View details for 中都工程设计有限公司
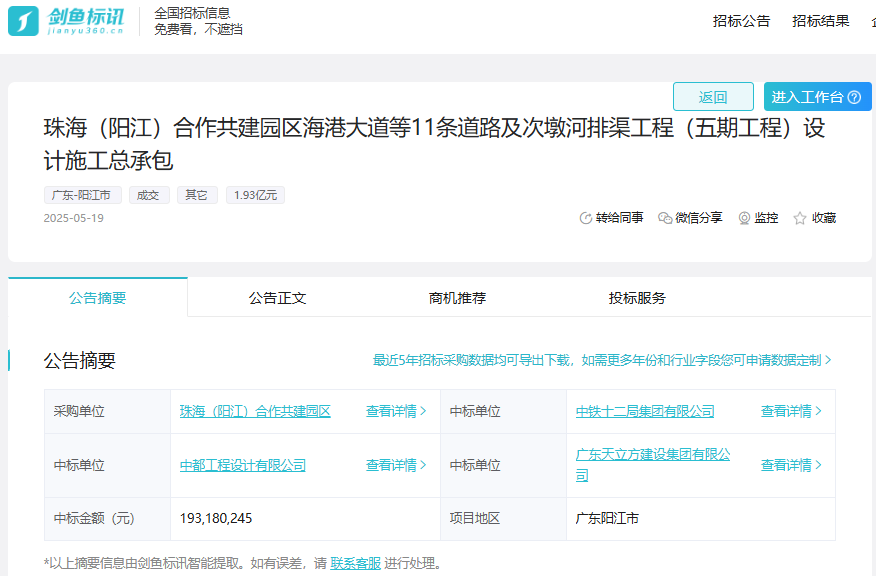This screenshot has width=876, height=576. [396, 465]
